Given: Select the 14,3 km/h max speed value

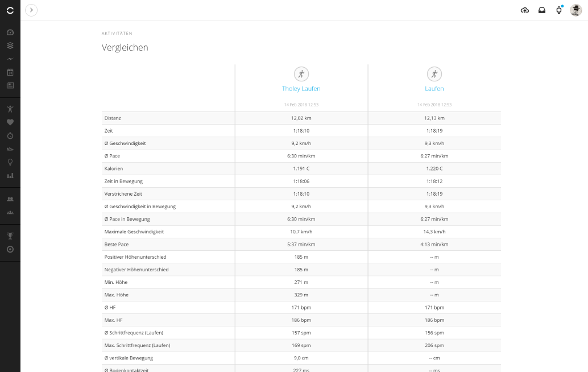Looking at the screenshot, I should (x=434, y=232).
